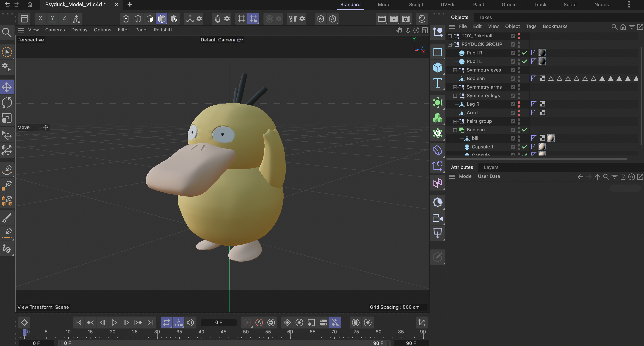Open the Takes tab
The width and height of the screenshot is (644, 346).
tap(485, 17)
